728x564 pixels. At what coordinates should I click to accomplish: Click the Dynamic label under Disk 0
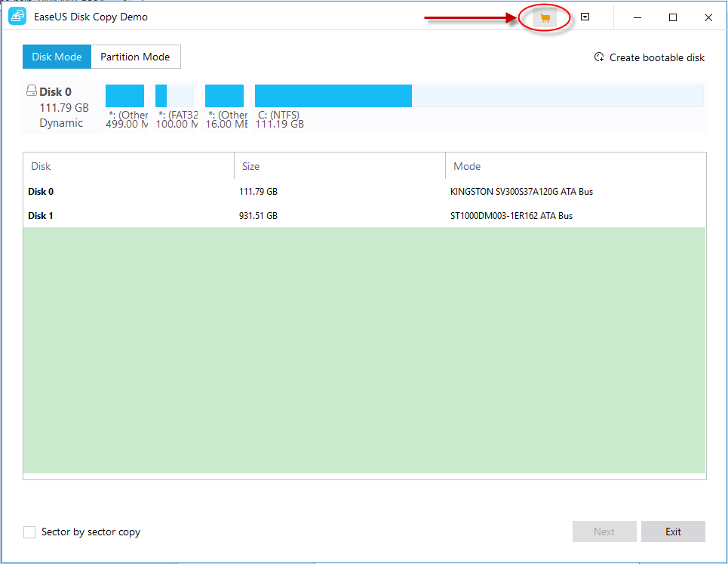[x=61, y=123]
